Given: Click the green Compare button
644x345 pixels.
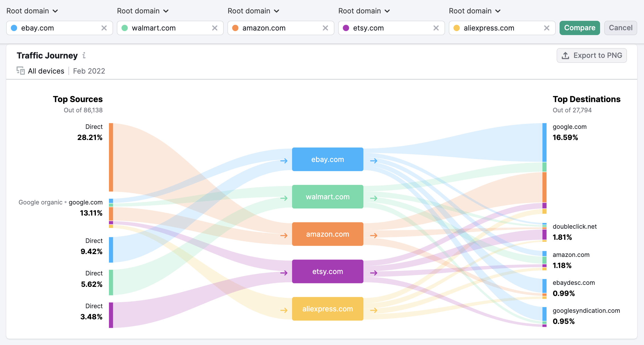Looking at the screenshot, I should click(x=580, y=28).
